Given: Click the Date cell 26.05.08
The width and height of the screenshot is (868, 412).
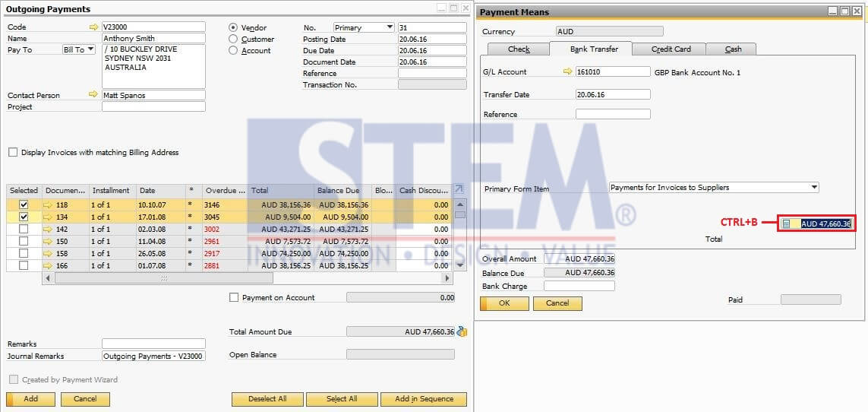Looking at the screenshot, I should [161, 254].
